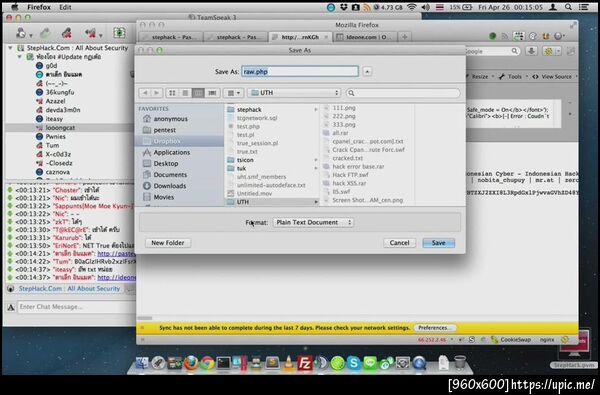Switch to cover flow view in file dialog
The height and width of the screenshot is (395, 600).
tap(211, 93)
